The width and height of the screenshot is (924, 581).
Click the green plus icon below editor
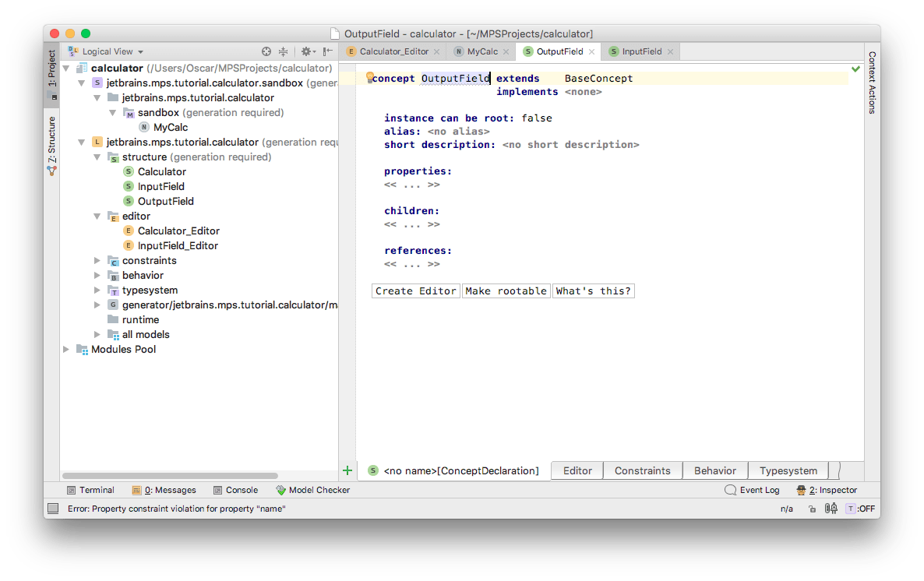[x=347, y=470]
